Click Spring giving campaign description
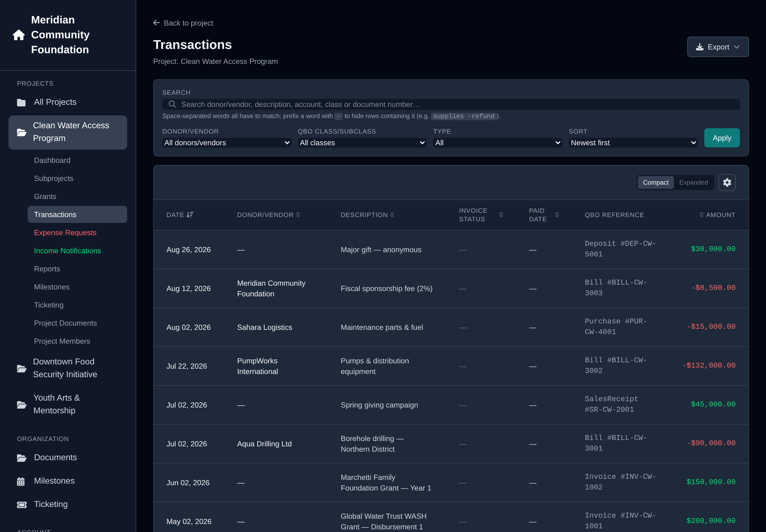Screen dimensions: 766x532 click(379, 405)
